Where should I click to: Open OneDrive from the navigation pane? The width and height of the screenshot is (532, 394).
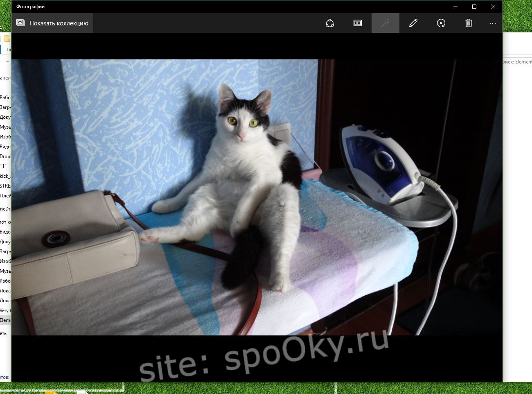(6, 208)
